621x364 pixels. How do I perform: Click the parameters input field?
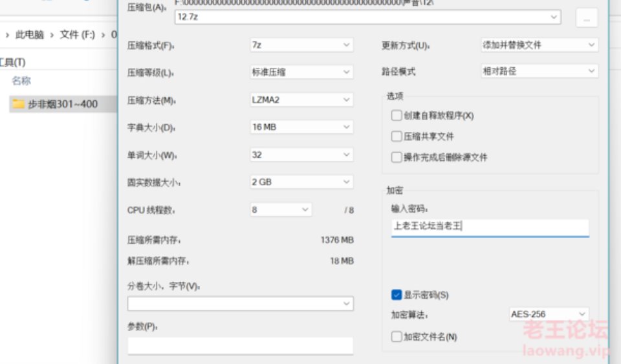point(241,345)
